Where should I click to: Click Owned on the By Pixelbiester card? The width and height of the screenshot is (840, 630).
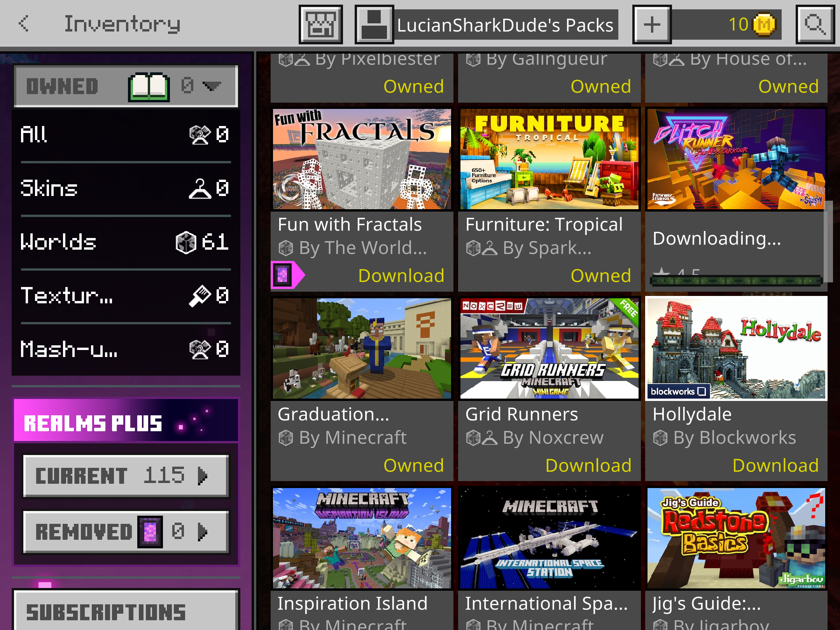[x=413, y=86]
